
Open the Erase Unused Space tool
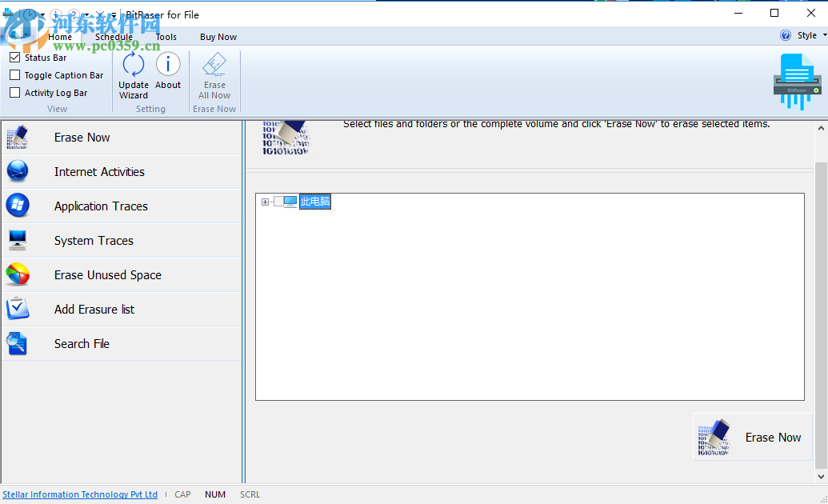(x=108, y=274)
